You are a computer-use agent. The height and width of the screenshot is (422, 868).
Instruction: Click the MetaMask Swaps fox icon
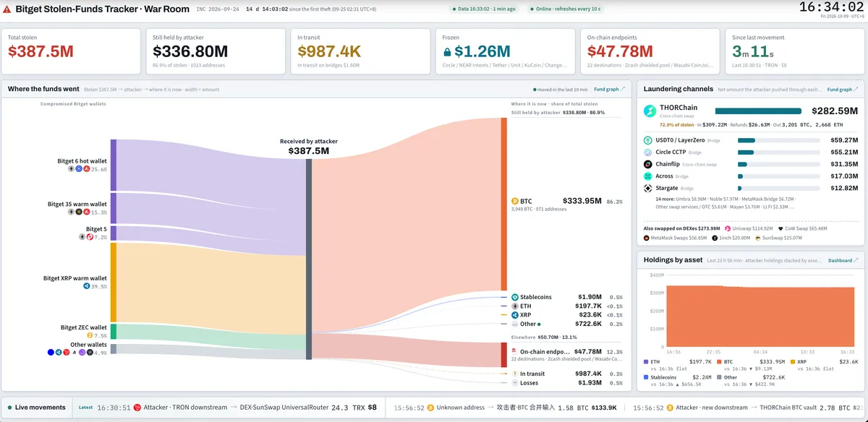click(647, 238)
